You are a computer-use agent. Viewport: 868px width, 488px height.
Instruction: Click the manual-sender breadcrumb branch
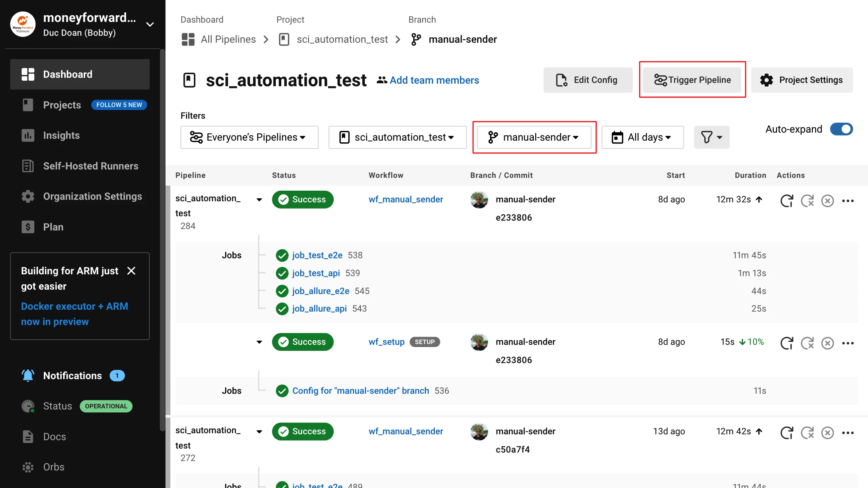[462, 39]
